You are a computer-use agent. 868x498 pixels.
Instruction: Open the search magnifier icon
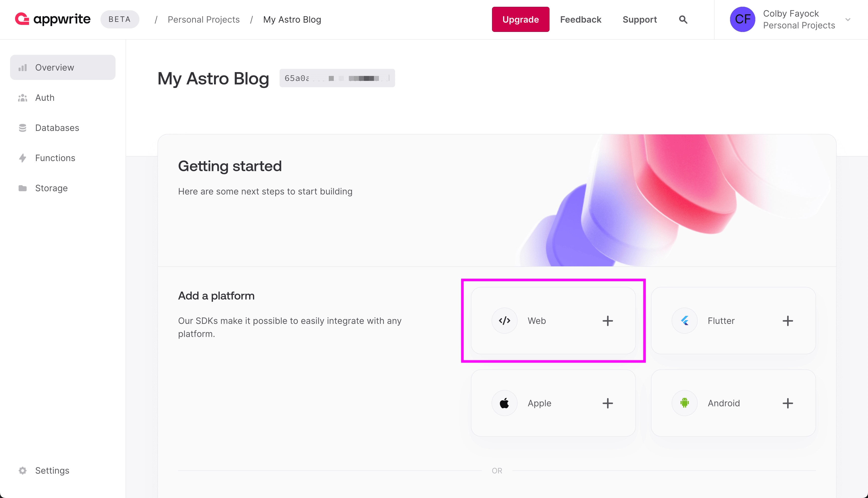click(x=683, y=20)
